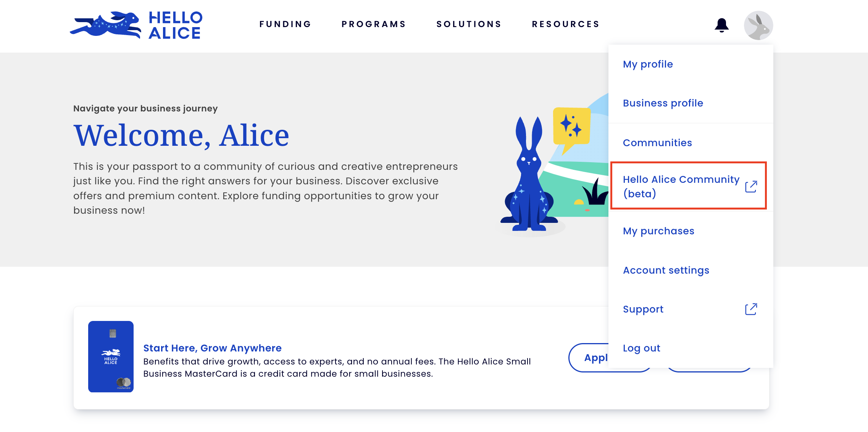Open the Solutions nav menu

(469, 24)
